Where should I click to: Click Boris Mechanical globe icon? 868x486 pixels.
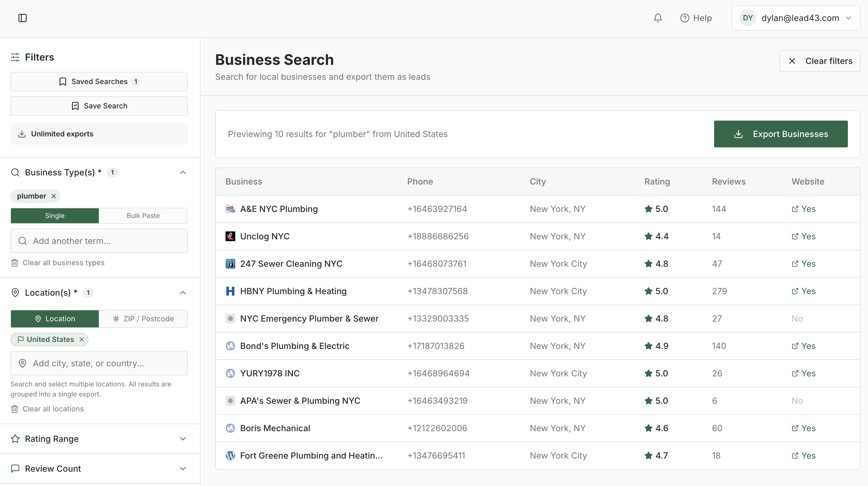[x=230, y=428]
